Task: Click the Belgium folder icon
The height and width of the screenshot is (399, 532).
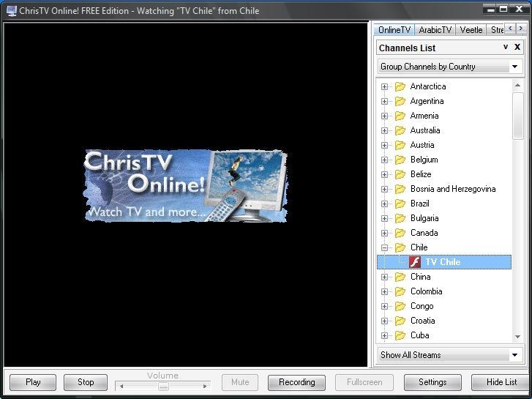Action: 400,160
